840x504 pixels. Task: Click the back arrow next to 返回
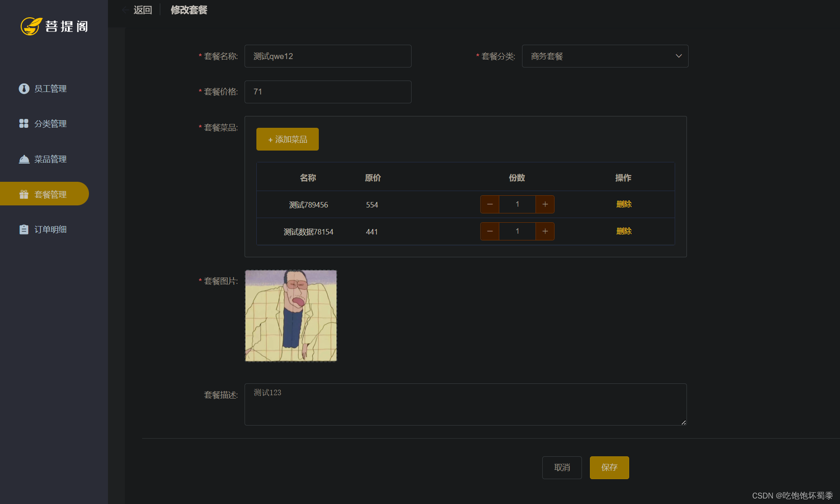tap(125, 10)
